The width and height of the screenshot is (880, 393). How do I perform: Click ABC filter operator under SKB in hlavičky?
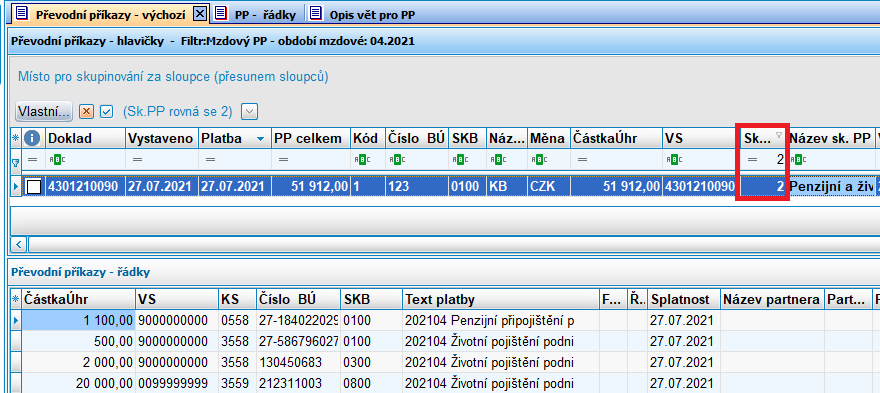(459, 160)
